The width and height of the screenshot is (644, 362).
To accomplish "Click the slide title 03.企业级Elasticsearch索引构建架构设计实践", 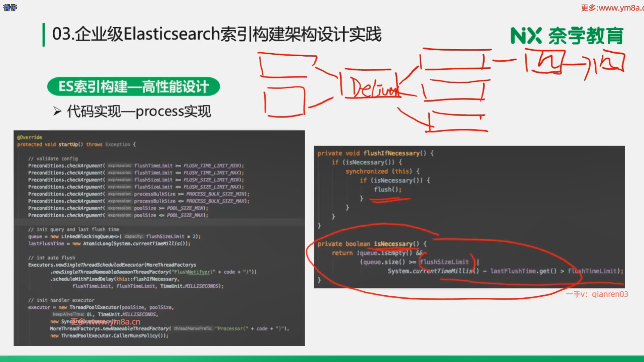I will coord(217,34).
